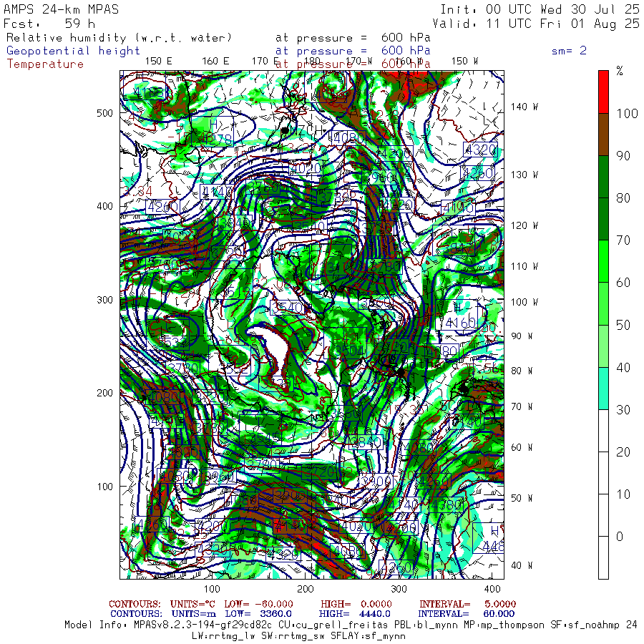The height and width of the screenshot is (644, 644).
Task: Click the blue 'INTERVAL= 60.000' legend value
Action: pyautogui.click(x=467, y=614)
